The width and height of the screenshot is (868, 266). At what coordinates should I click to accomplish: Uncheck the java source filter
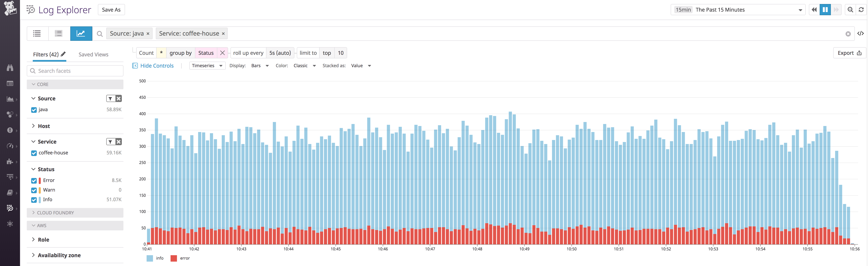pos(34,109)
